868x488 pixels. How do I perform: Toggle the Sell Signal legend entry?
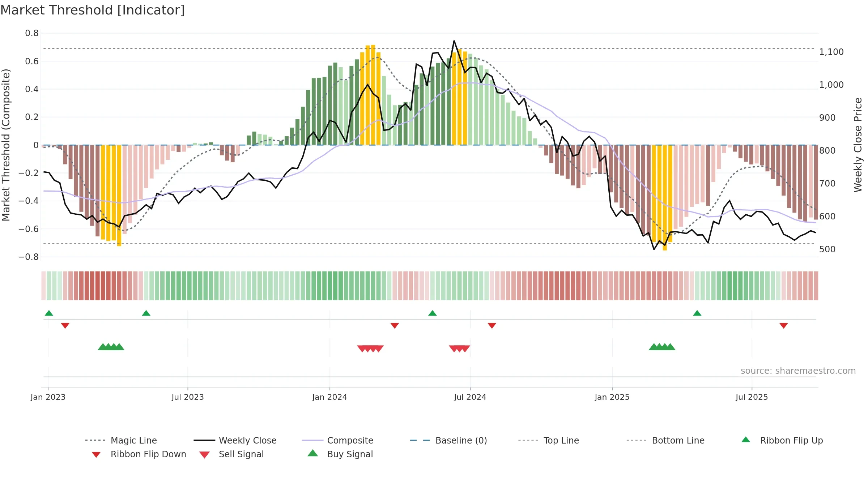coord(231,454)
